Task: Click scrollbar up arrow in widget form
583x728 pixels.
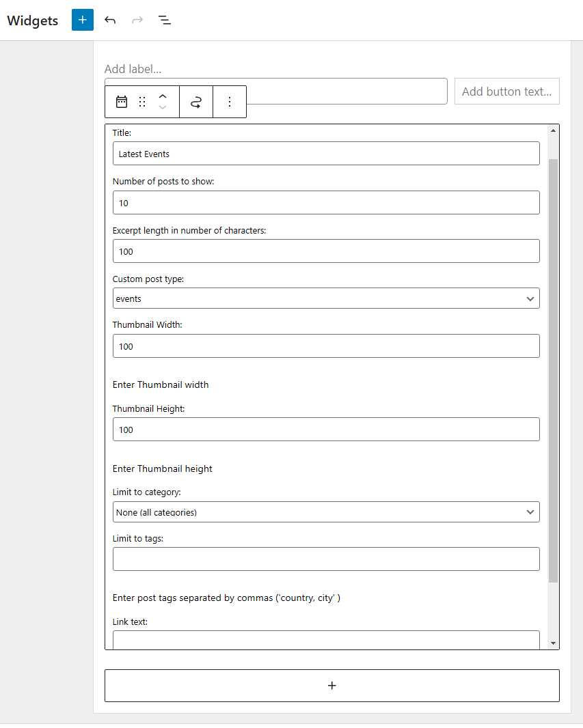Action: click(x=553, y=130)
